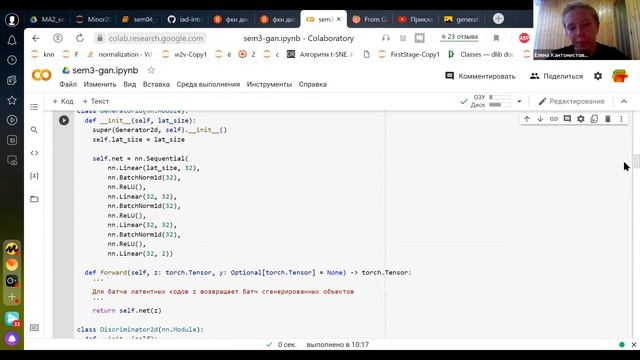Click the ОЗУ/Диск resource usage bars
The height and width of the screenshot is (360, 640).
pos(491,101)
